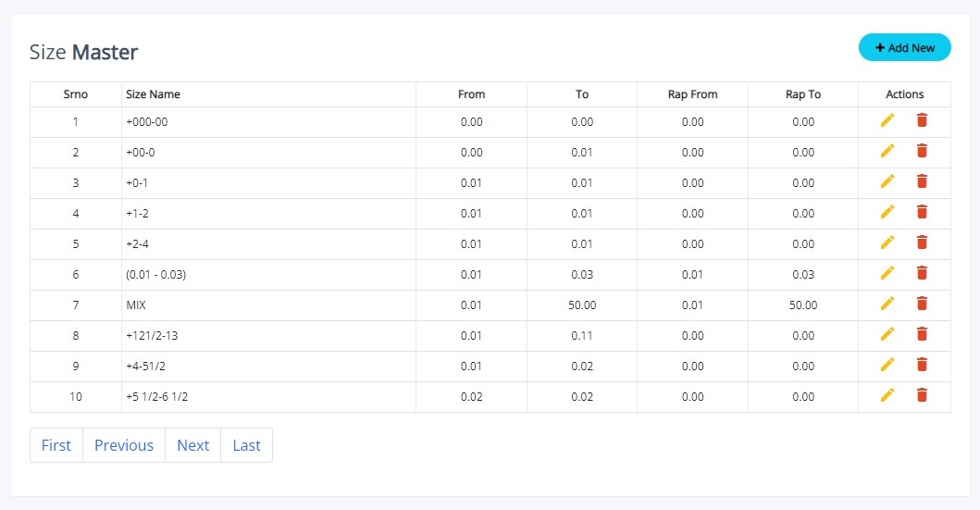
Task: Edit the +121/2-13 size row
Action: [x=887, y=334]
